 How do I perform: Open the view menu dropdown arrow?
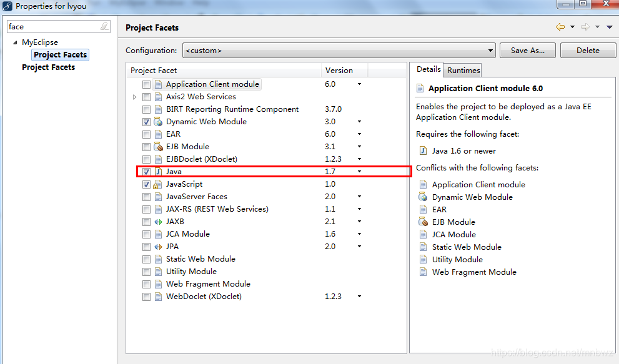610,27
